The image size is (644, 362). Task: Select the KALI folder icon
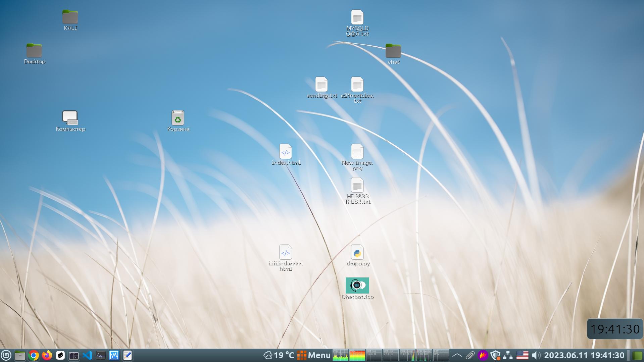click(70, 20)
